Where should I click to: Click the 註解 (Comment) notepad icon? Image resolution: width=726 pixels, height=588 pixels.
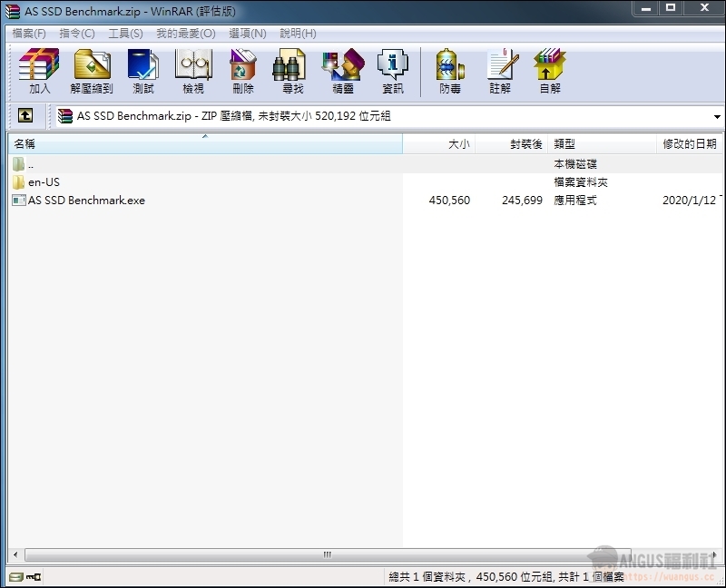click(500, 71)
